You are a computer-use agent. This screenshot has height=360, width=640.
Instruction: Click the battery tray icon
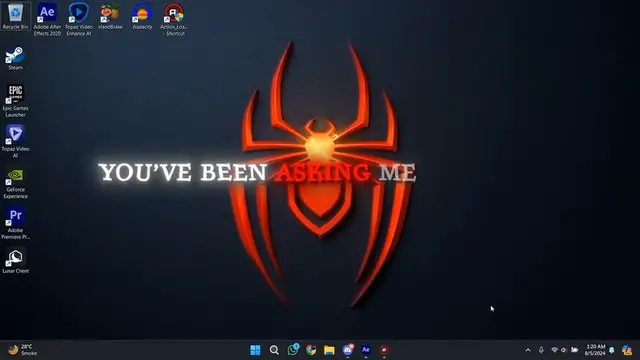[x=575, y=350]
